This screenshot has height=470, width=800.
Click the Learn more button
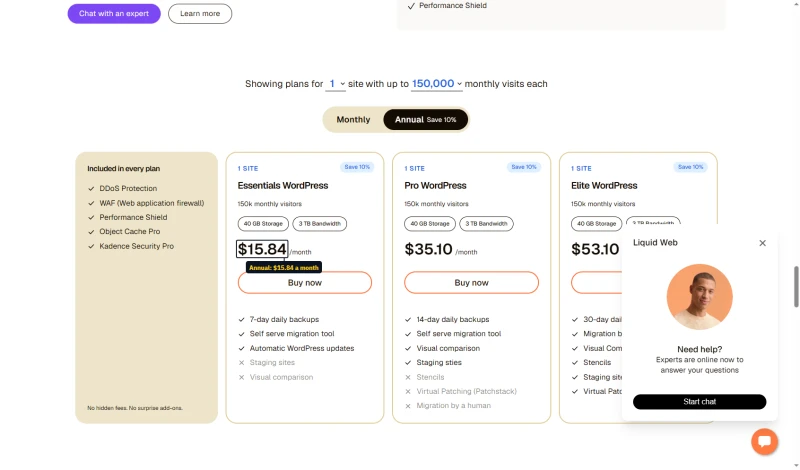pos(200,14)
